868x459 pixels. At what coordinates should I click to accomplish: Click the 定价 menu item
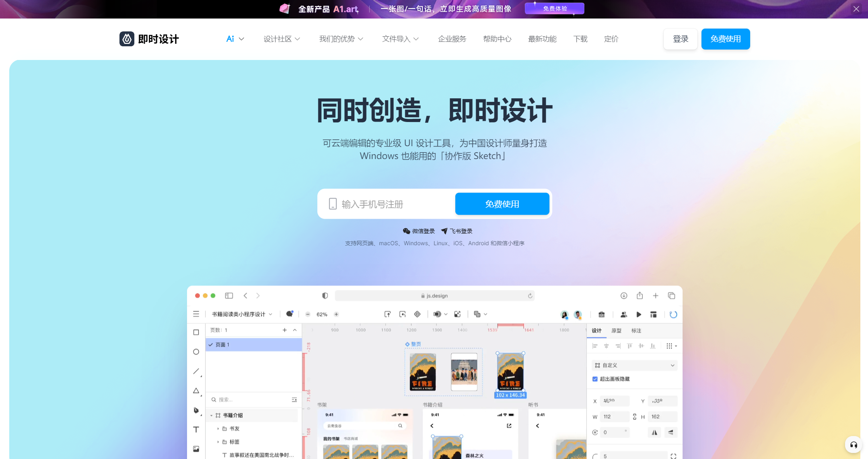click(611, 39)
